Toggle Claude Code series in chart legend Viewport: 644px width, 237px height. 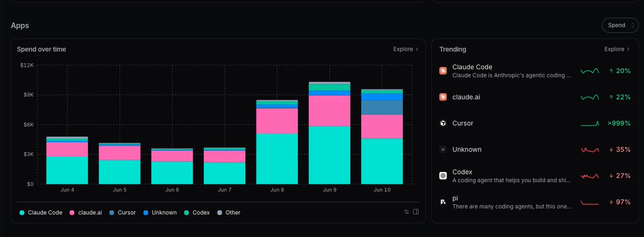pos(41,212)
